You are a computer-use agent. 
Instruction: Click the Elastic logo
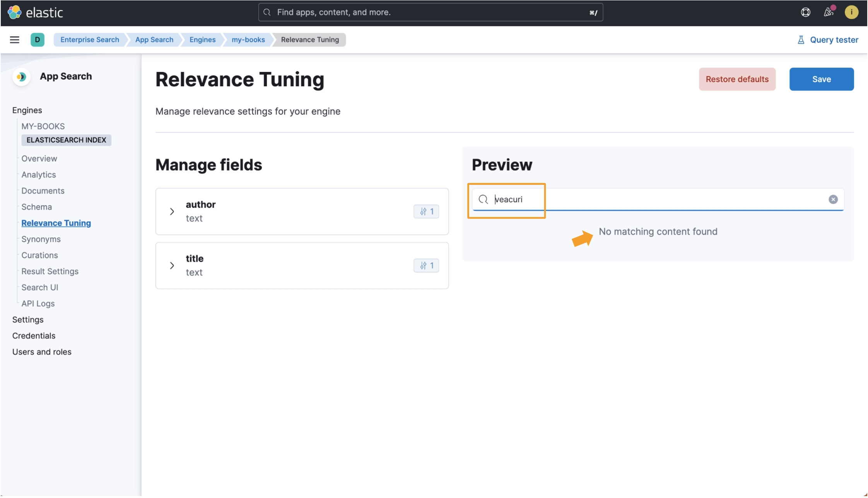coord(35,12)
